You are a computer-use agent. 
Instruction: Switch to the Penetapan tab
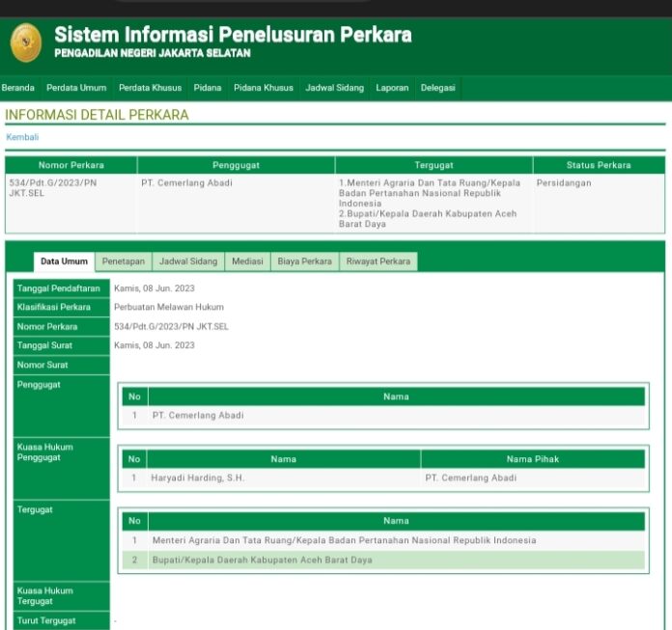(124, 261)
